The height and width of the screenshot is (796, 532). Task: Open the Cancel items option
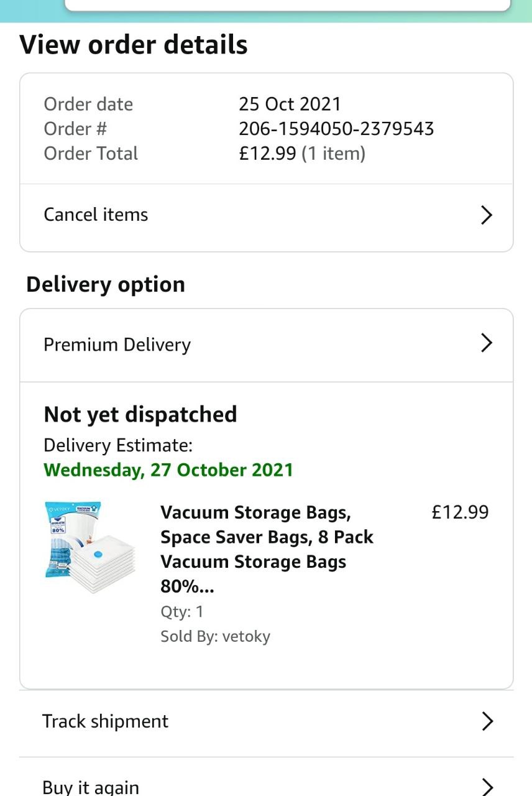pyautogui.click(x=96, y=215)
